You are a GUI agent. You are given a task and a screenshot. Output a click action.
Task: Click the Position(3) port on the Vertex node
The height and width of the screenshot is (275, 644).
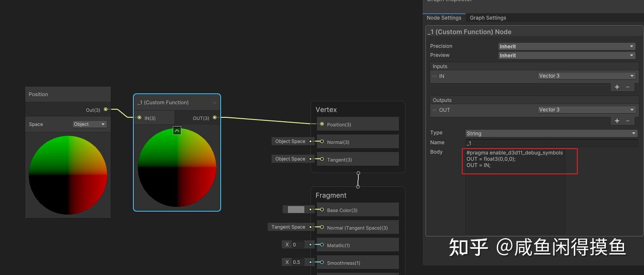tap(321, 124)
